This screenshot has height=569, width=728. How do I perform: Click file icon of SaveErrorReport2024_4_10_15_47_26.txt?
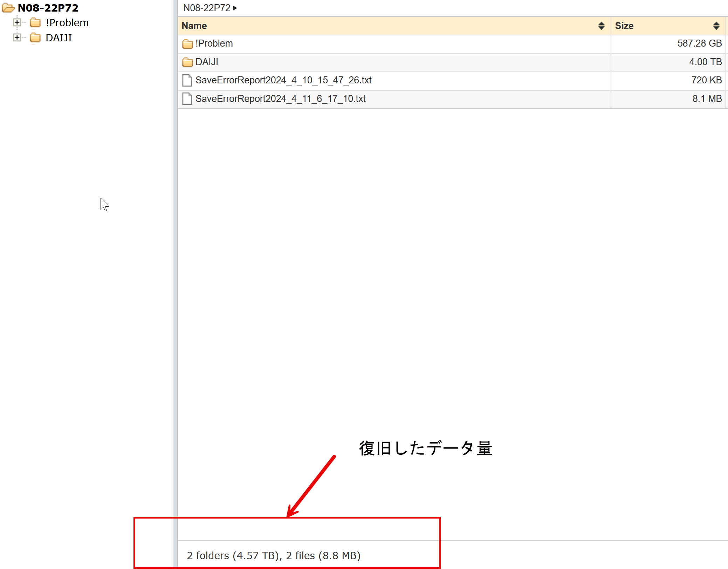(187, 80)
